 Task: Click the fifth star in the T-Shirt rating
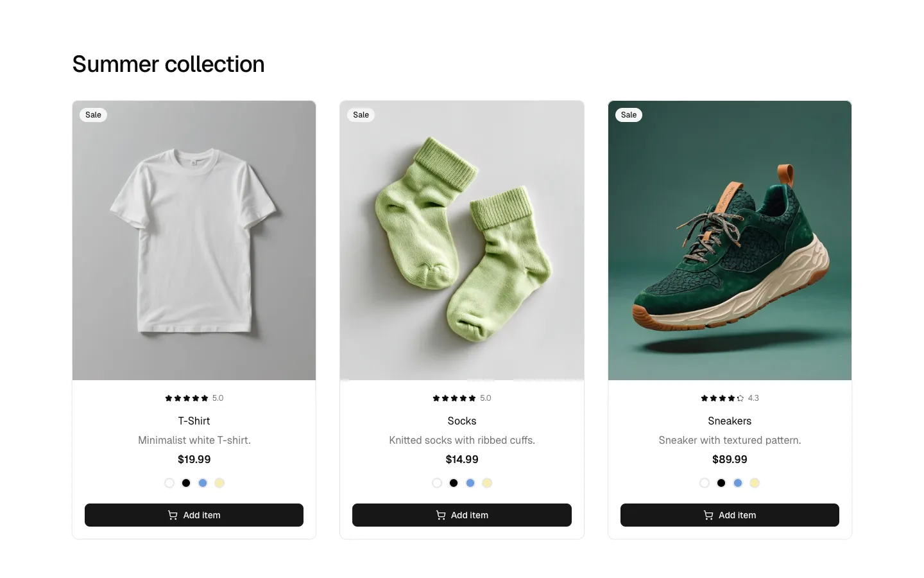pyautogui.click(x=204, y=398)
